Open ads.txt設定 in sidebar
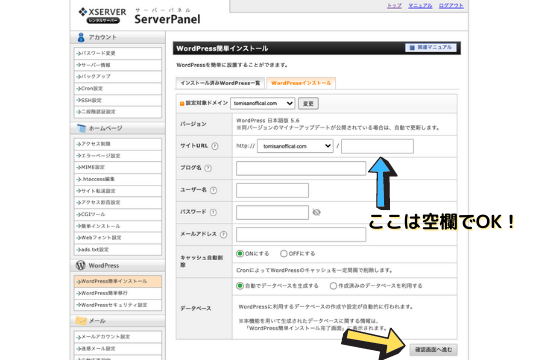The height and width of the screenshot is (360, 542). click(x=118, y=249)
